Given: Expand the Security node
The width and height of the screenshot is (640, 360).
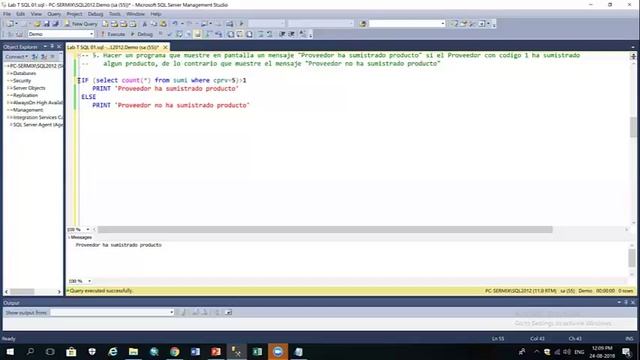Looking at the screenshot, I should click(x=8, y=80).
